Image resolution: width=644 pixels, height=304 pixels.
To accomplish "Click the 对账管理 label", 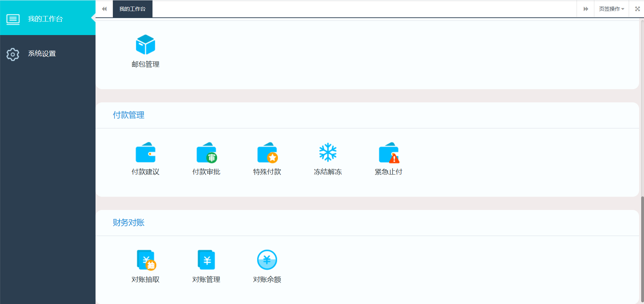I will pos(206,280).
